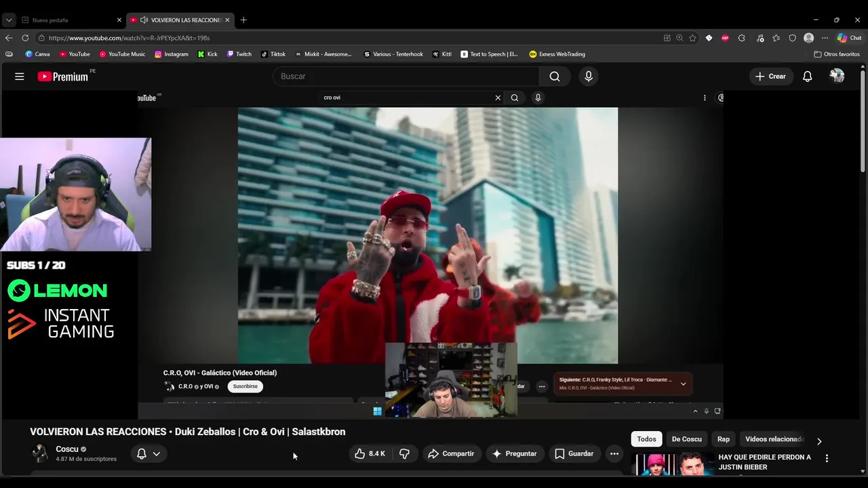Click the YouTube search magnifier button
The height and width of the screenshot is (488, 868).
[555, 77]
